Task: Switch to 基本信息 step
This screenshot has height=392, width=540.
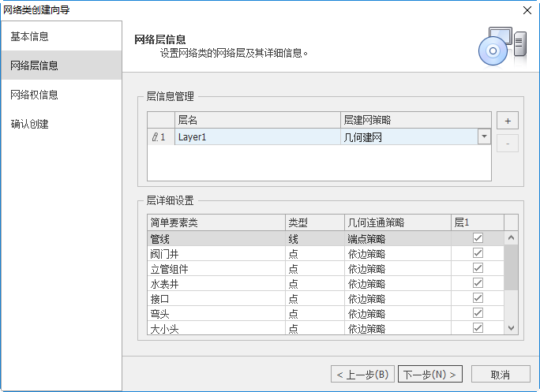Action: (61, 36)
